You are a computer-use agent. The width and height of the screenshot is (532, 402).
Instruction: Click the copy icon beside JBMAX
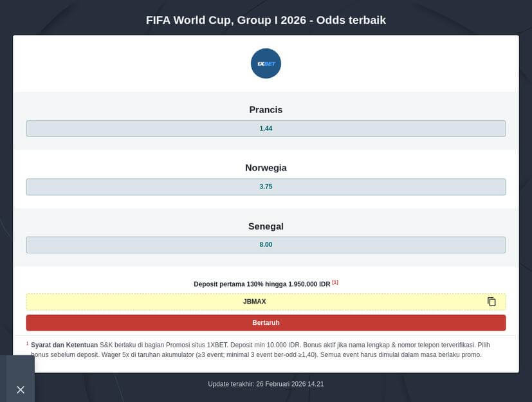point(491,301)
